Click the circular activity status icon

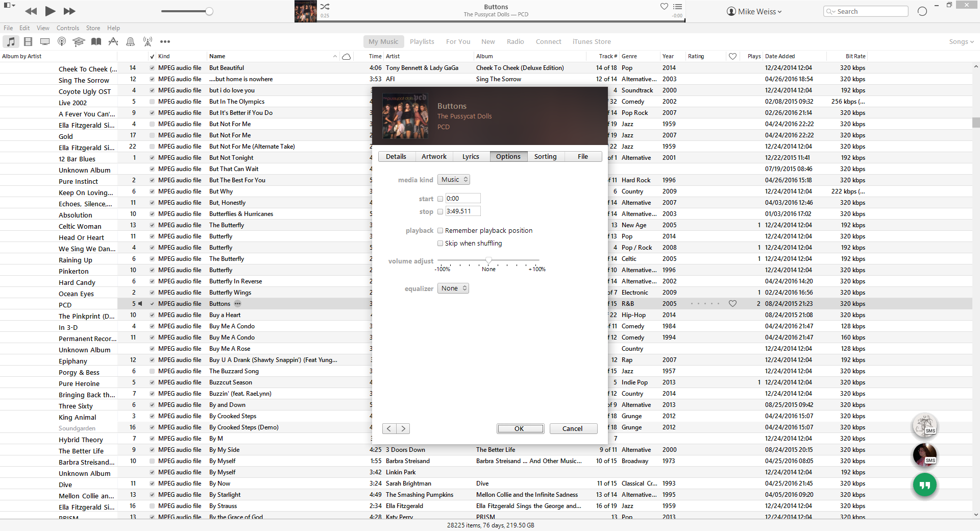coord(922,11)
